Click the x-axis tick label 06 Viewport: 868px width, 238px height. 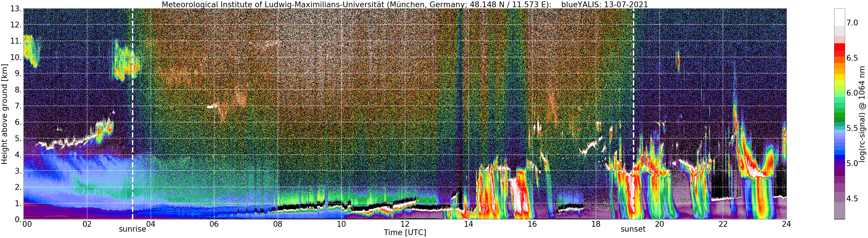pos(214,224)
